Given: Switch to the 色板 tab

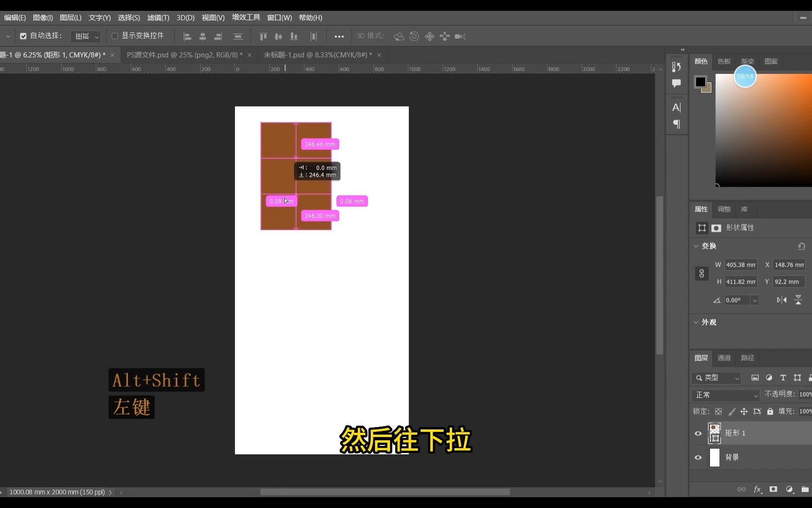Looking at the screenshot, I should pos(724,62).
